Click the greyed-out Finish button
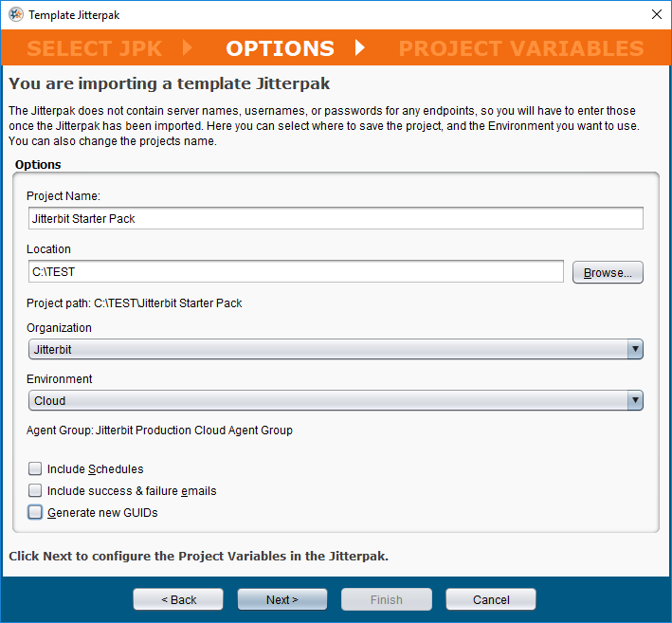Image resolution: width=672 pixels, height=623 pixels. 387,599
